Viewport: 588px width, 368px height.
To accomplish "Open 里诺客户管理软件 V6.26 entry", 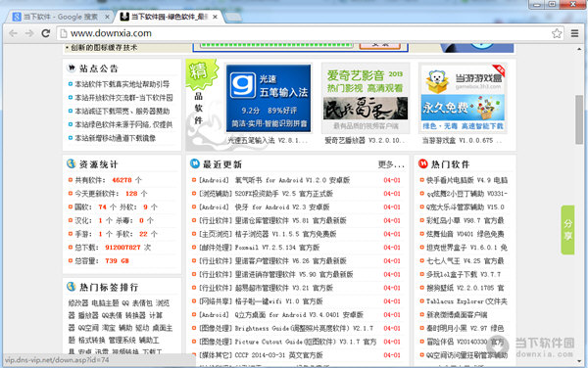I will (x=291, y=261).
